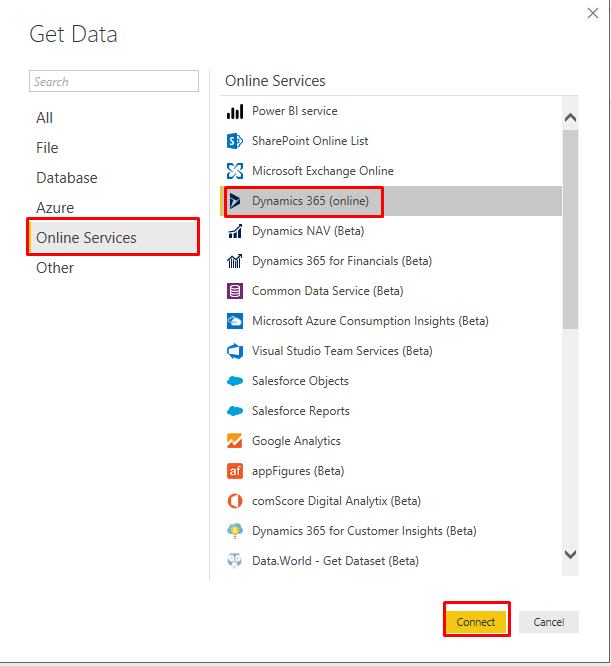611x666 pixels.
Task: Switch to the Database category
Action: [x=67, y=178]
